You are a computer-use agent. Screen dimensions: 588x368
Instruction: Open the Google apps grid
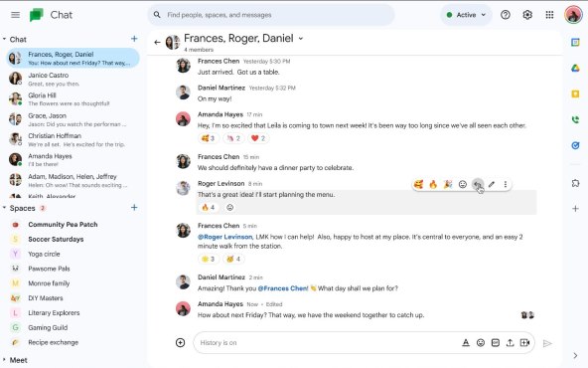pos(549,15)
